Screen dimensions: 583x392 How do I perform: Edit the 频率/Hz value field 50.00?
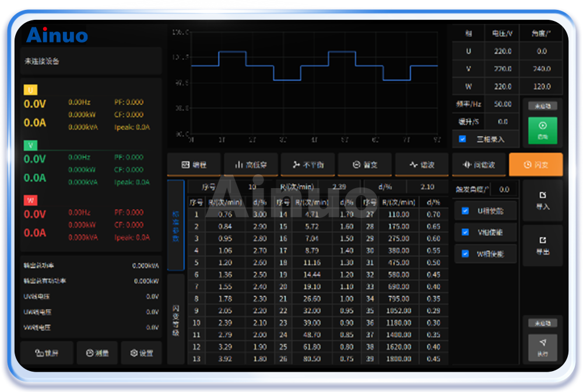pyautogui.click(x=503, y=104)
